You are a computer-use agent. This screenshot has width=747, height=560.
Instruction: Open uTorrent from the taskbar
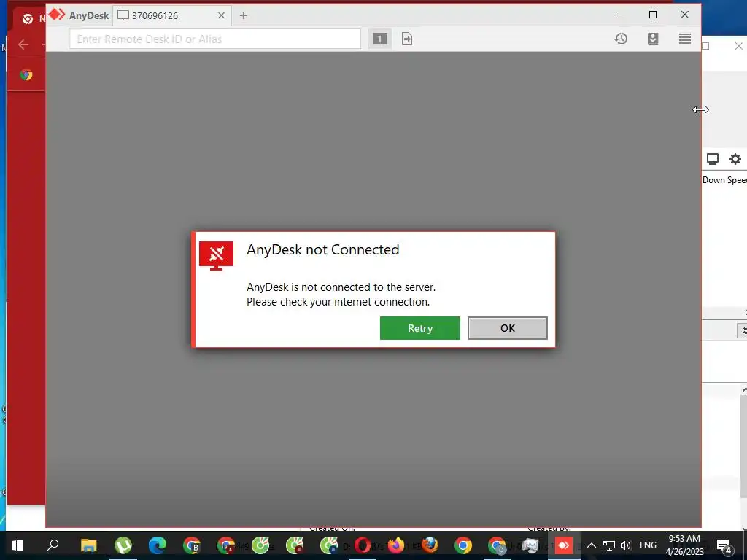[123, 545]
